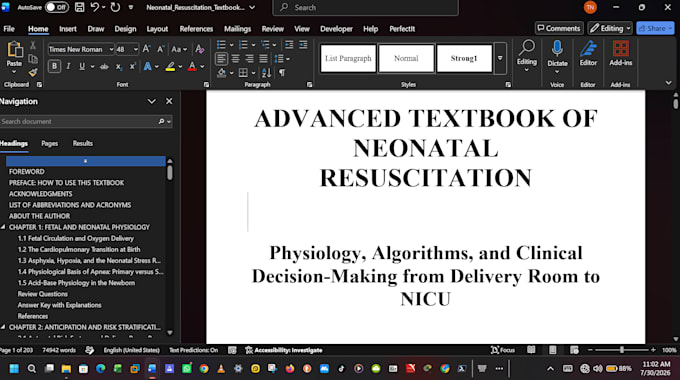Open File Explorer from taskbar

pos(66,369)
